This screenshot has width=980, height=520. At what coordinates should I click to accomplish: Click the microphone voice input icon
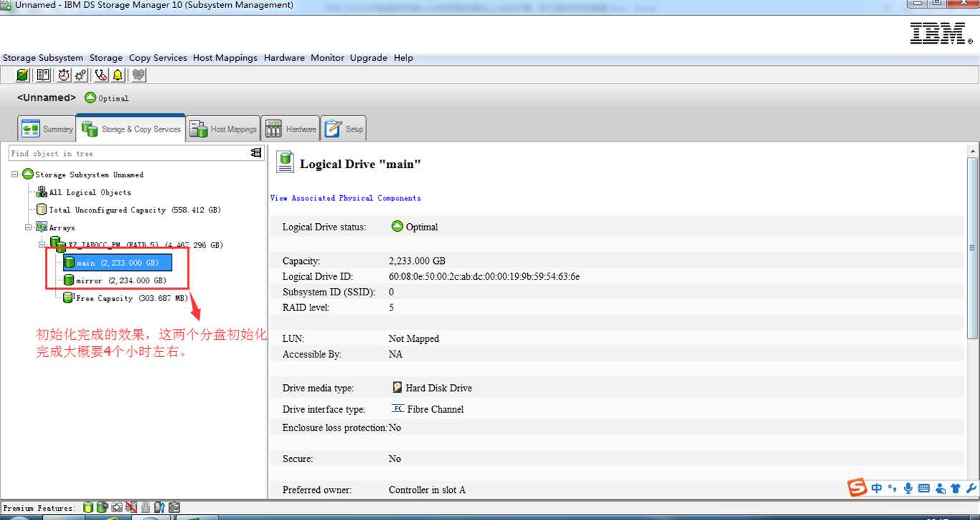[908, 489]
